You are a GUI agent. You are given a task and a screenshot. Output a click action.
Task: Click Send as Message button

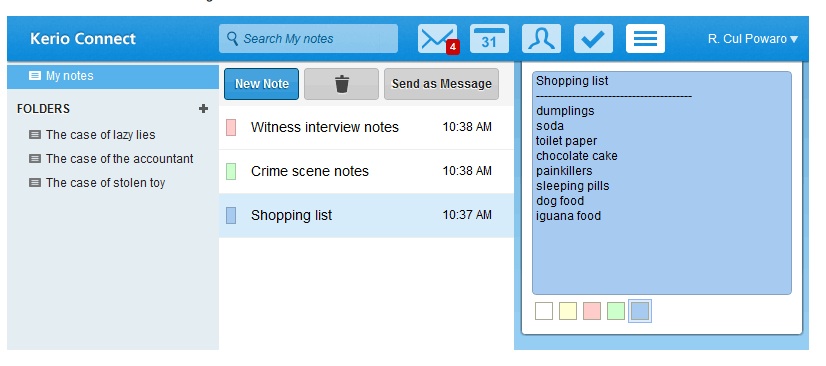point(441,84)
